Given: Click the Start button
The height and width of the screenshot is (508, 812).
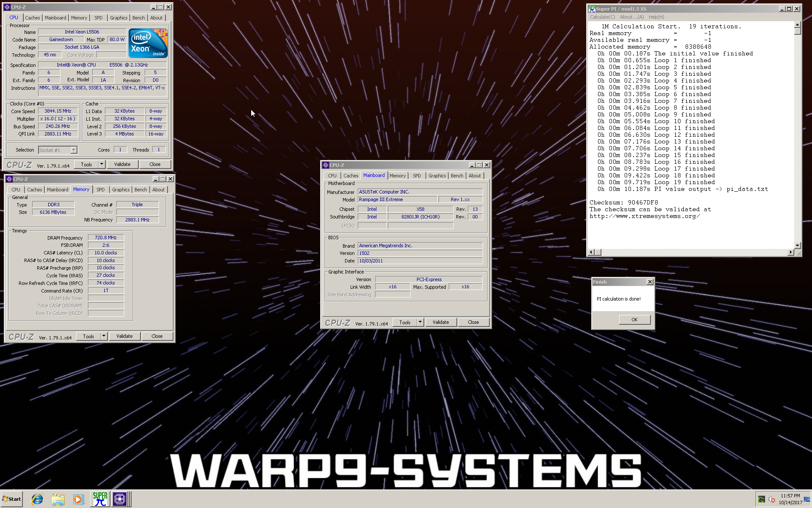Looking at the screenshot, I should tap(12, 499).
